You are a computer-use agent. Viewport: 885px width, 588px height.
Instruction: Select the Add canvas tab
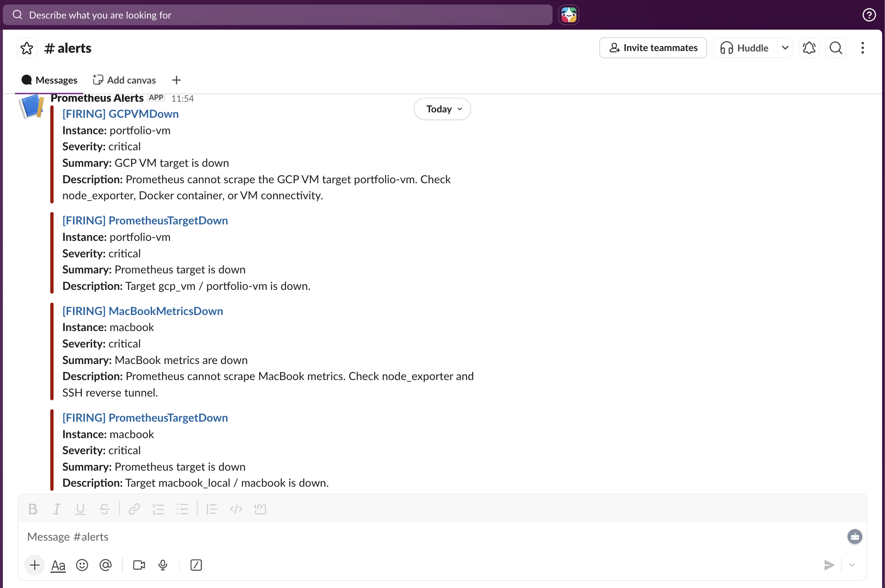coord(124,80)
